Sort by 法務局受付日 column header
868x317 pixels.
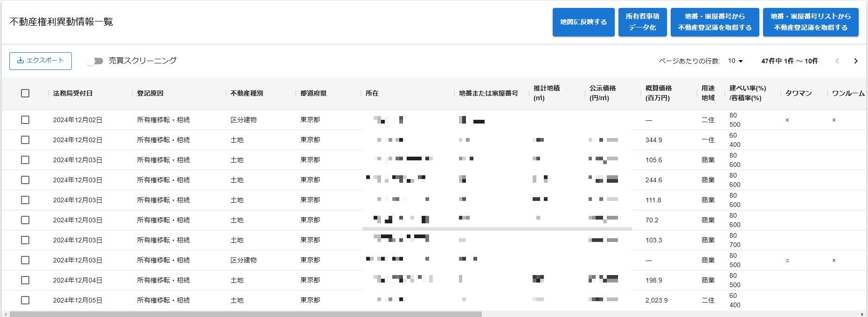pyautogui.click(x=73, y=93)
